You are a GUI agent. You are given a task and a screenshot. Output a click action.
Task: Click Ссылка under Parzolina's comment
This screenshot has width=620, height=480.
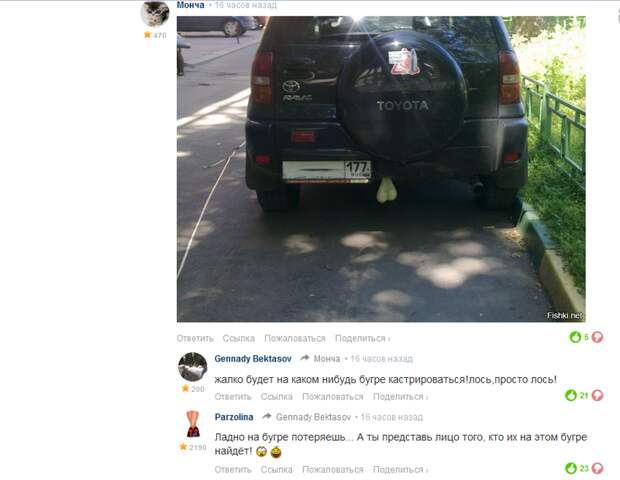[x=276, y=469]
